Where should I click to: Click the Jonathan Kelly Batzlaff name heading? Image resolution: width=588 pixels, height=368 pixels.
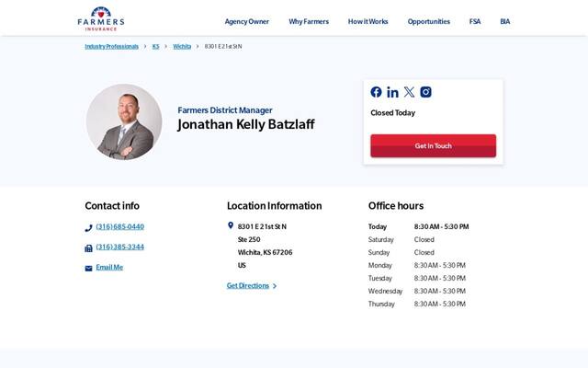(246, 125)
